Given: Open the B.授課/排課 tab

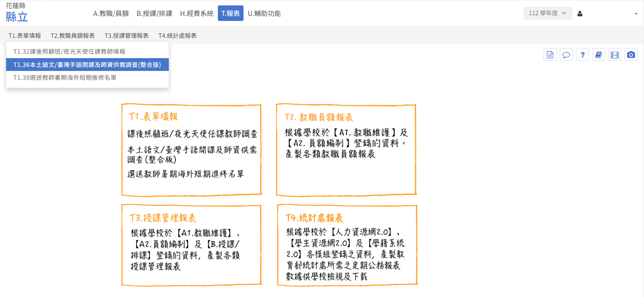Looking at the screenshot, I should [154, 14].
